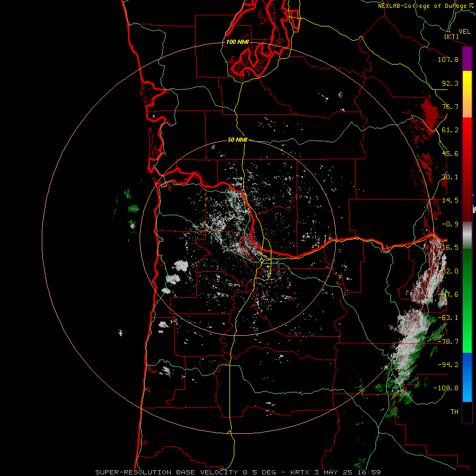Select the -32.0 velocity scale value
This screenshot has width=476, height=476.
[x=448, y=271]
